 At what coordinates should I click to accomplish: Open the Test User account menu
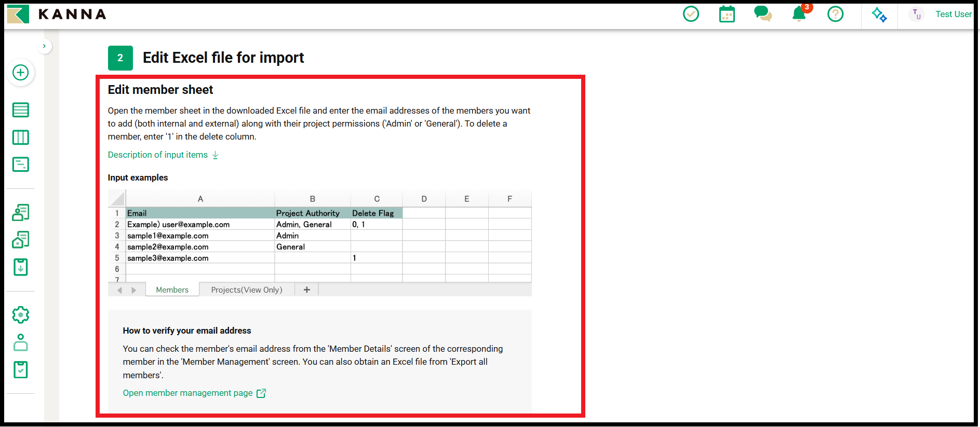[x=953, y=14]
